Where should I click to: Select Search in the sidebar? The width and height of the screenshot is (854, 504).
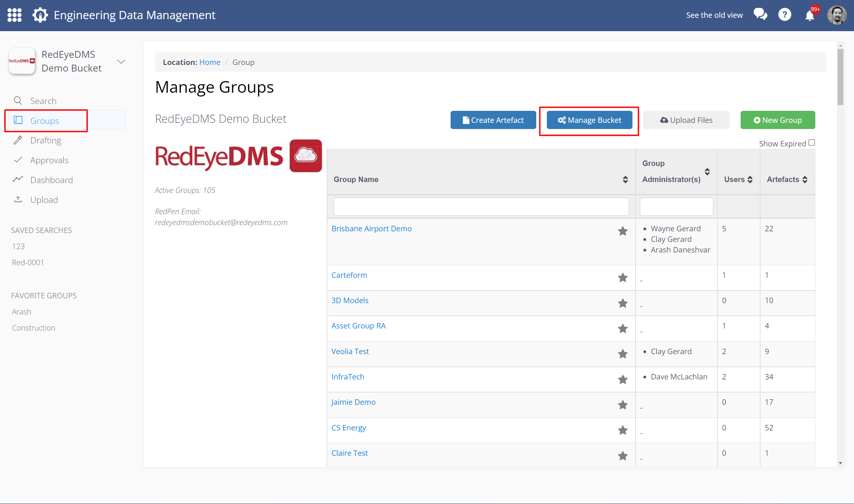click(x=43, y=101)
